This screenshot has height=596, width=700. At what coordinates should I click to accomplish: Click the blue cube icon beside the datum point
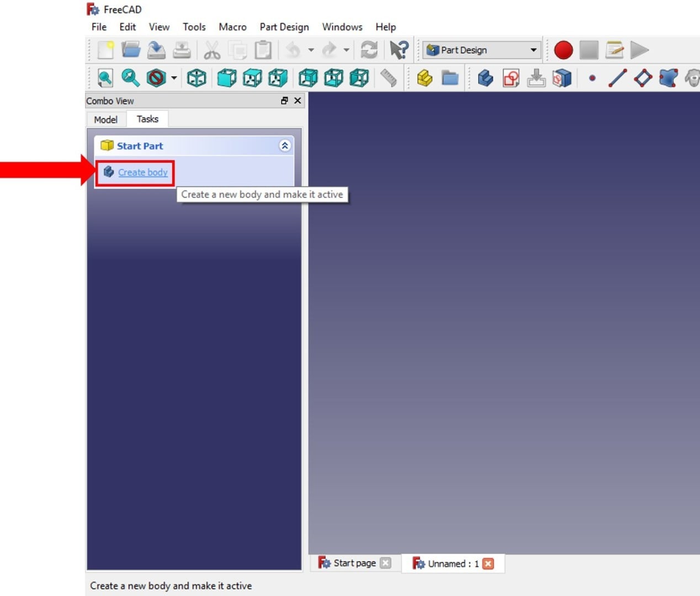[561, 78]
